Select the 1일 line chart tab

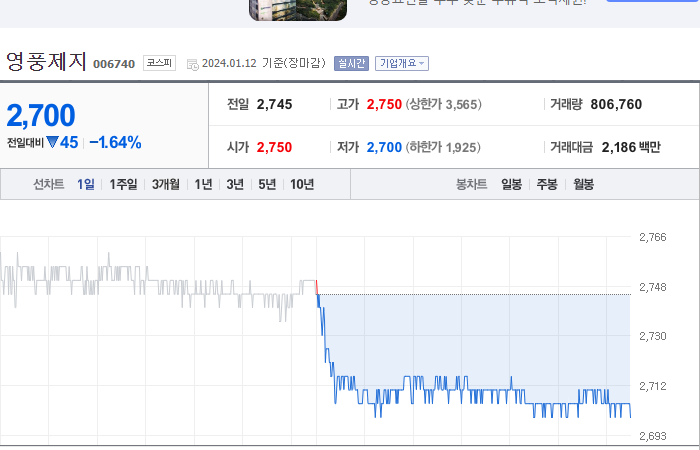pos(86,184)
